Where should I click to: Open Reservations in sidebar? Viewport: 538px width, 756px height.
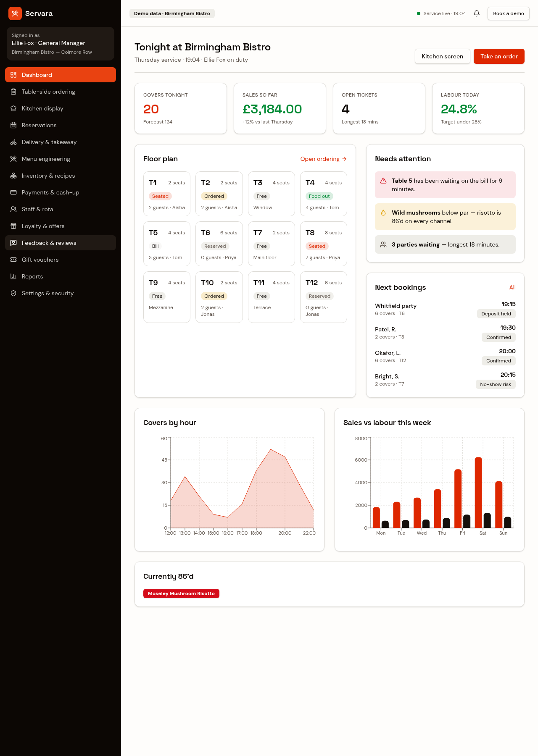61,125
